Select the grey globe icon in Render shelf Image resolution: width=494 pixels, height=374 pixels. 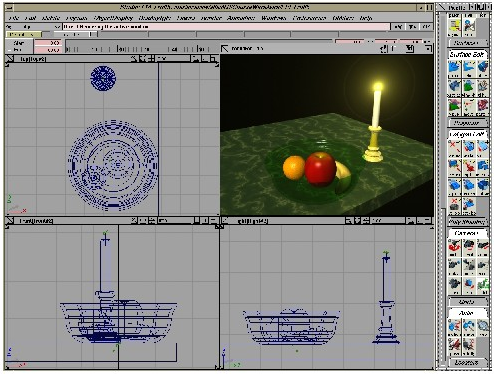coord(483,327)
